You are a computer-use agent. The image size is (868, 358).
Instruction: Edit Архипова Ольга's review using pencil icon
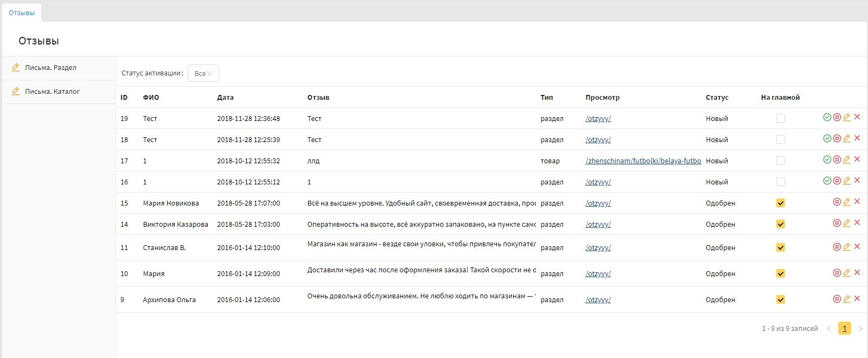(847, 299)
